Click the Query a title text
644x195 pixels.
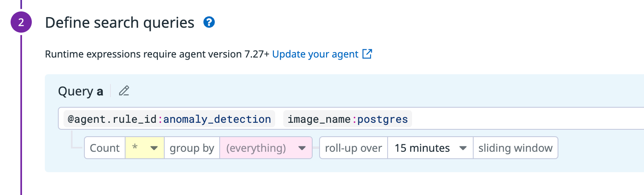click(81, 91)
